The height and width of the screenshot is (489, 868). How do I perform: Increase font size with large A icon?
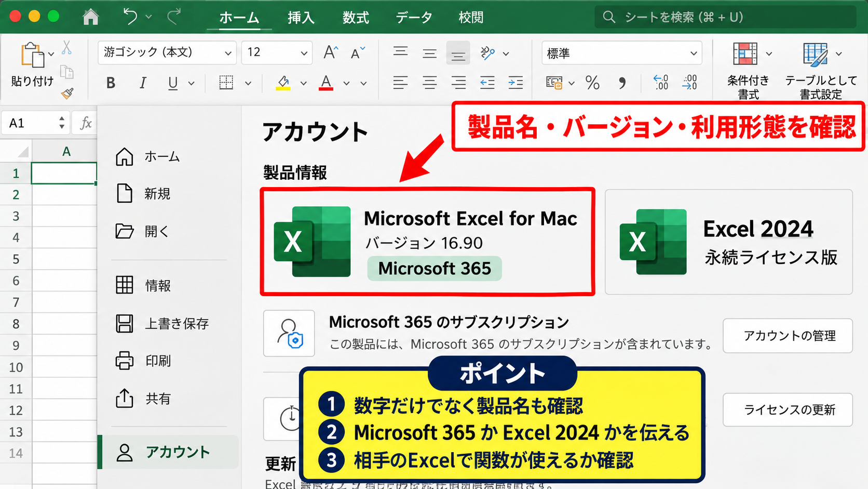click(331, 52)
